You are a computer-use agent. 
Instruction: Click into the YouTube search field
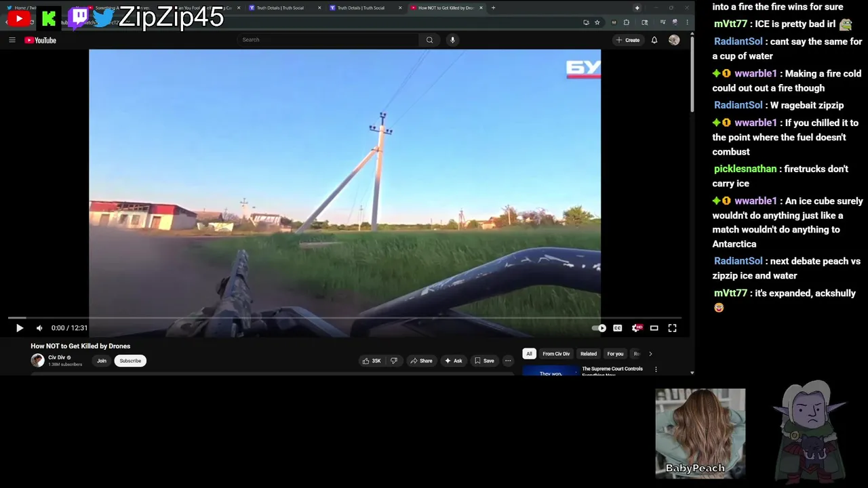point(329,40)
